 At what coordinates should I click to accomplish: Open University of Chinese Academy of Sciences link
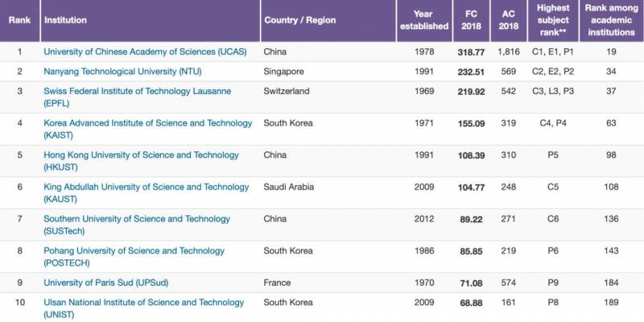click(140, 52)
